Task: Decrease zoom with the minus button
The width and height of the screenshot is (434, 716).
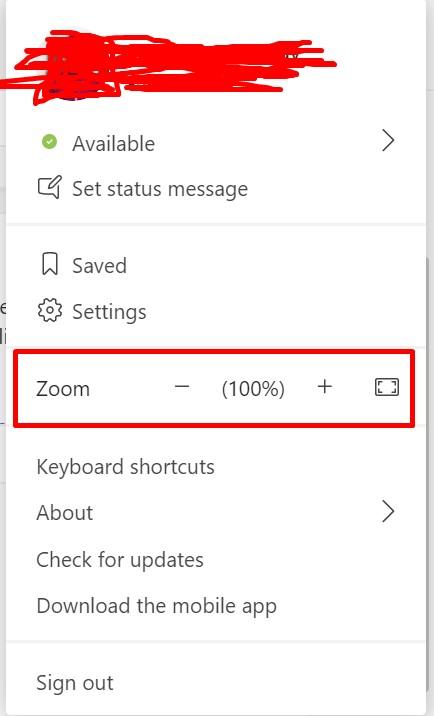Action: point(182,387)
